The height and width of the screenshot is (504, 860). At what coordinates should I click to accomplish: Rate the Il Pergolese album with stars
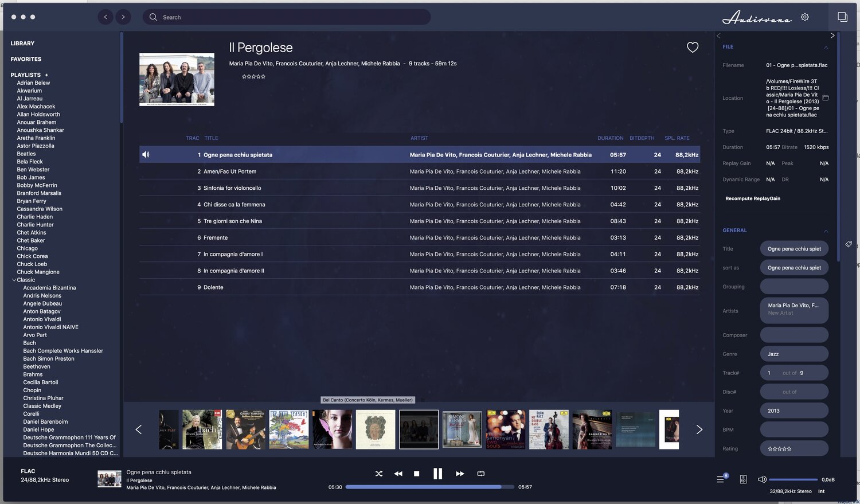pyautogui.click(x=253, y=76)
